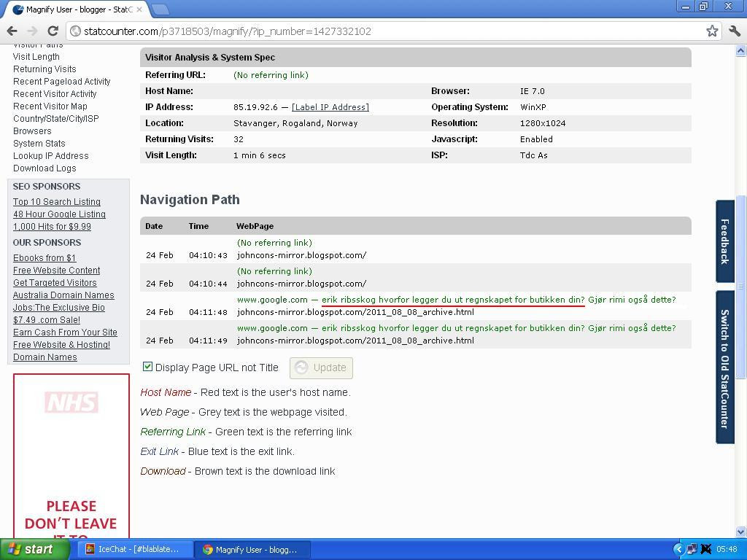Select Magnify User taskbar button
Image resolution: width=747 pixels, height=560 pixels.
point(252,550)
